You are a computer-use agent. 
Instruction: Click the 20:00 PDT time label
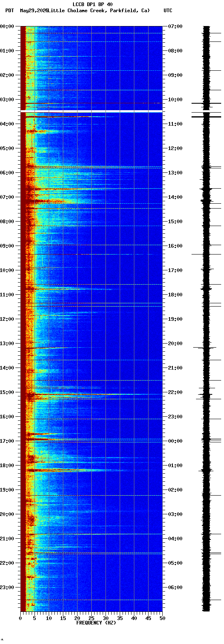coord(7,514)
